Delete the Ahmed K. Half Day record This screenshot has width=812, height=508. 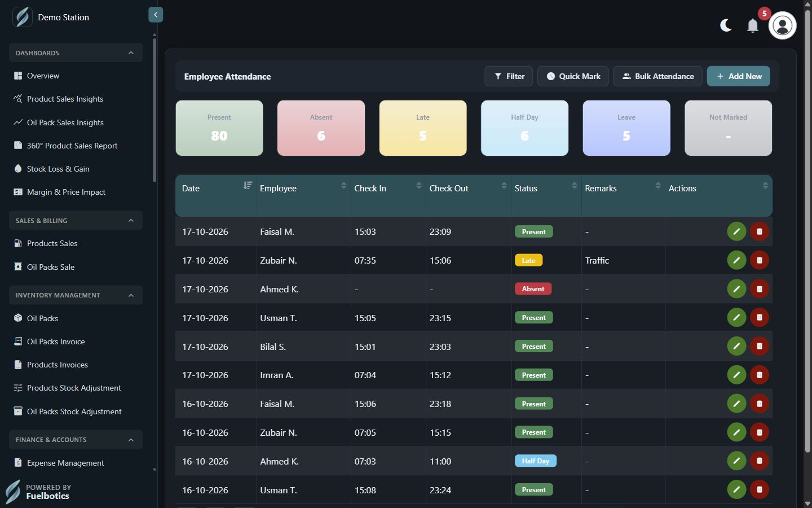click(760, 461)
